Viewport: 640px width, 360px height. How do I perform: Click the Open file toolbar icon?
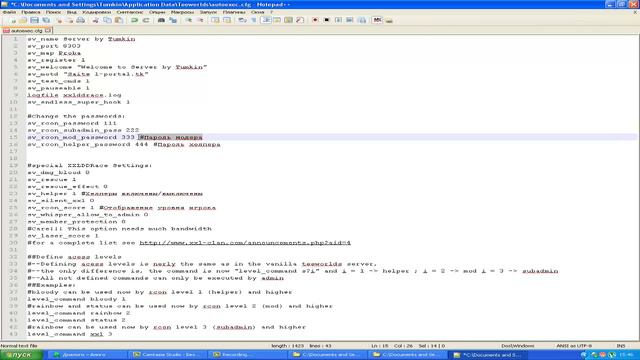tap(23, 20)
